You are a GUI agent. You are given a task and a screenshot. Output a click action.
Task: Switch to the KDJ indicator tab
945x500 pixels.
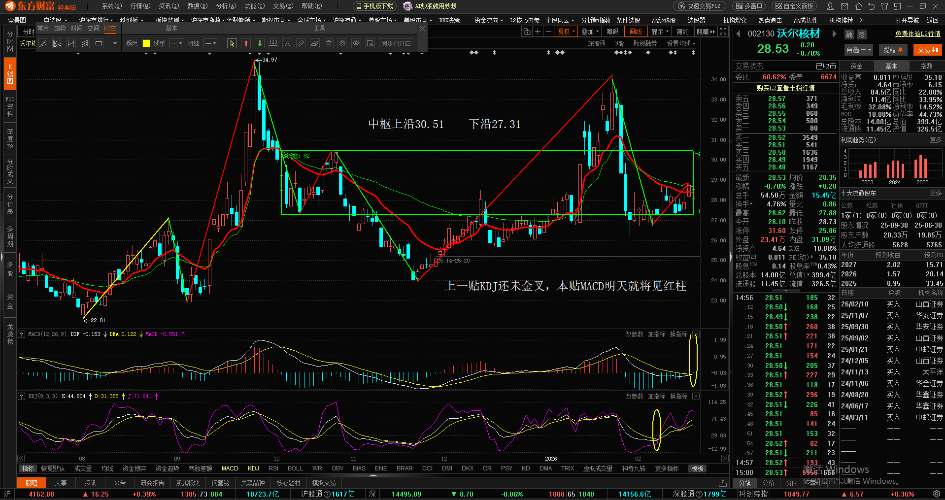click(253, 468)
